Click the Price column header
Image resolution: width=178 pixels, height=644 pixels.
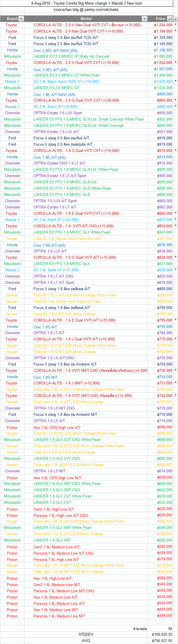pos(160,19)
